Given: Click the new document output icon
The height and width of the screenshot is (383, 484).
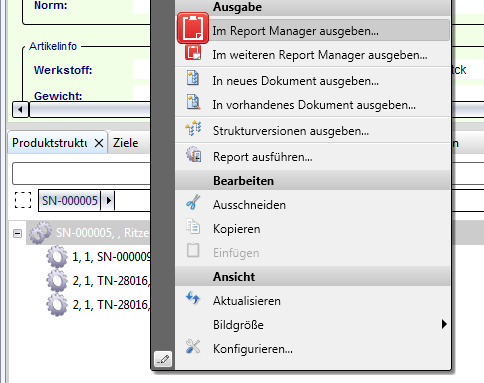Looking at the screenshot, I should point(193,78).
